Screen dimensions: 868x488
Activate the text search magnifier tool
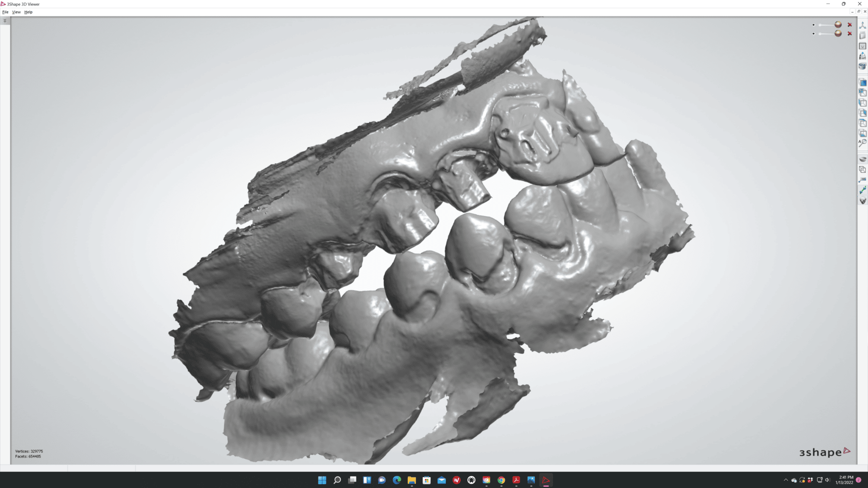point(862,142)
